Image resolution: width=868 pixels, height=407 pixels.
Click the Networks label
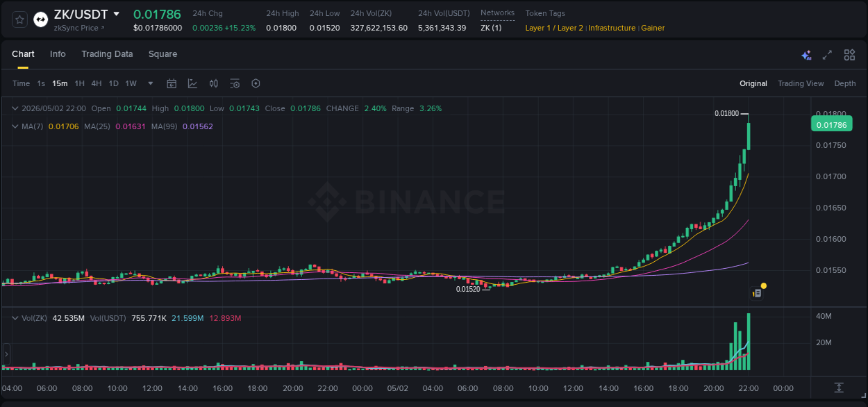point(497,13)
